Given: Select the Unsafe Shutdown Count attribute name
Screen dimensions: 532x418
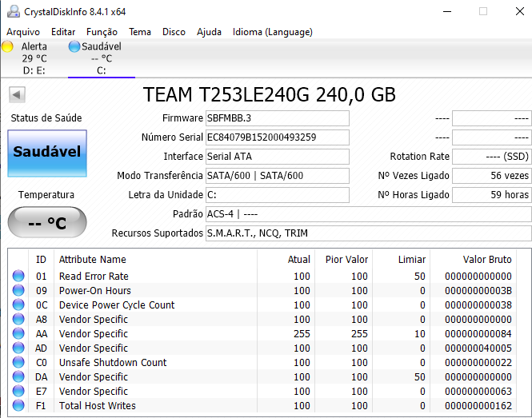Looking at the screenshot, I should (x=113, y=363).
